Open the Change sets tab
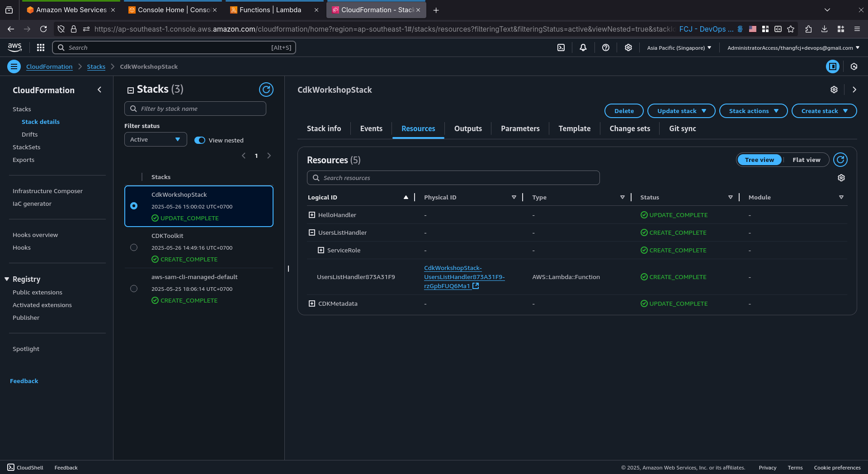The width and height of the screenshot is (868, 474). click(x=630, y=128)
